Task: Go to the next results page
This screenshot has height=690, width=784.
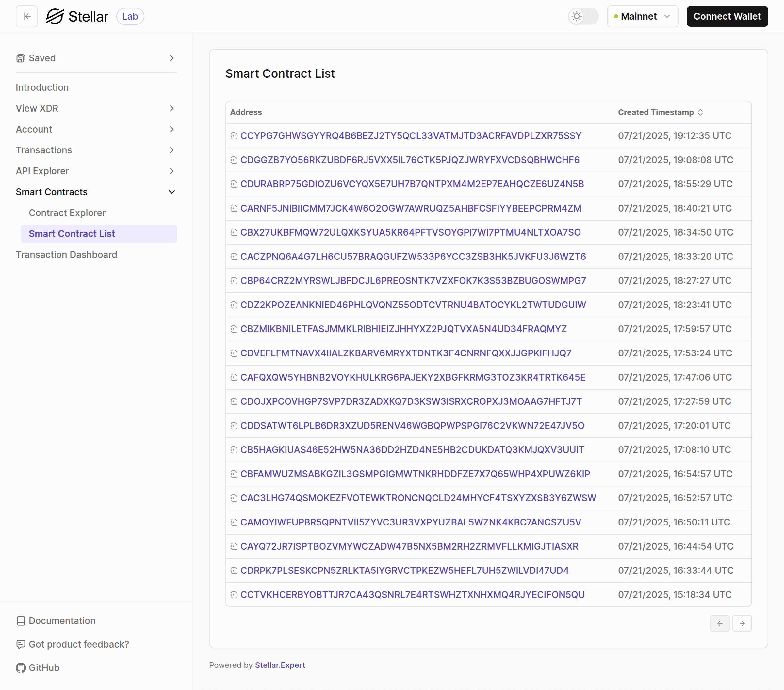Action: [x=742, y=623]
